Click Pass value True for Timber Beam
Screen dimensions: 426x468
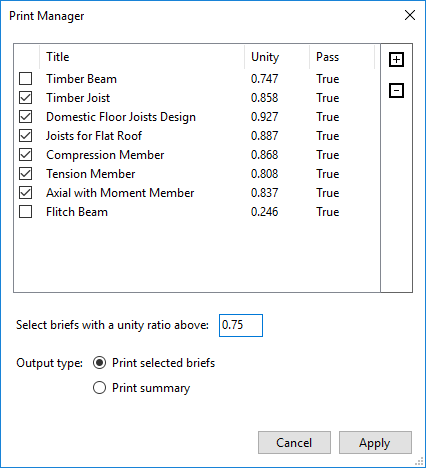pyautogui.click(x=328, y=79)
